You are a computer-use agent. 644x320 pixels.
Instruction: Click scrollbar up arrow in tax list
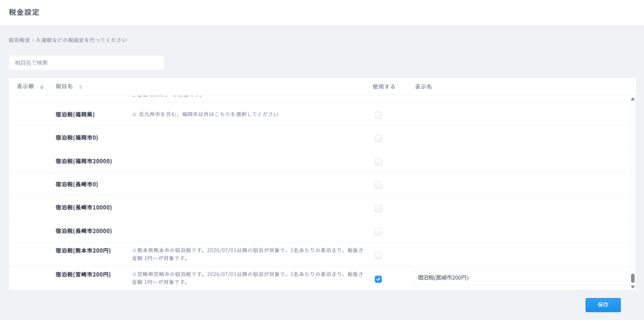632,99
